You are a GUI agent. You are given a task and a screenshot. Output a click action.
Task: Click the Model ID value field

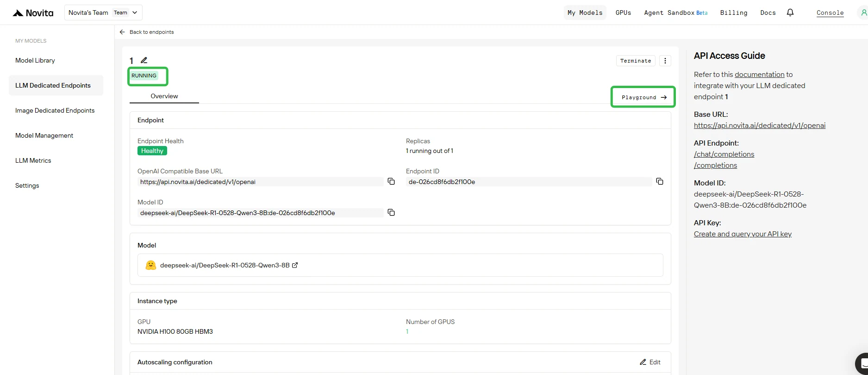coord(260,213)
